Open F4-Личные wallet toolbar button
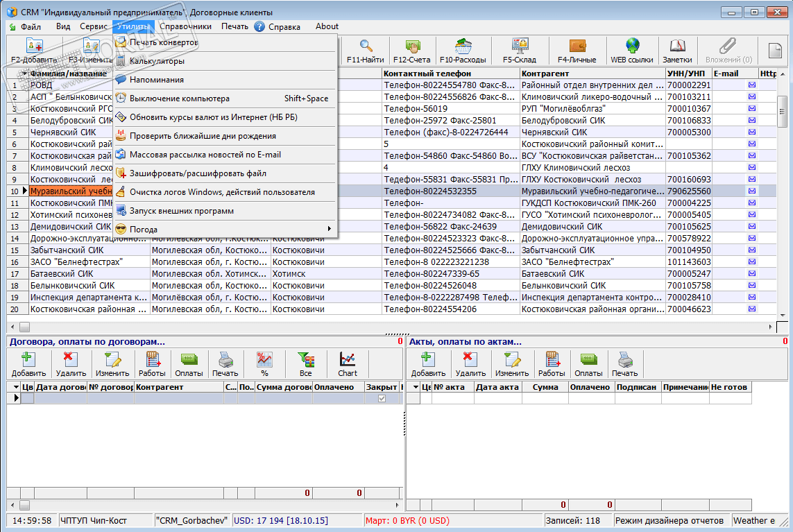This screenshot has width=793, height=532. [x=577, y=51]
